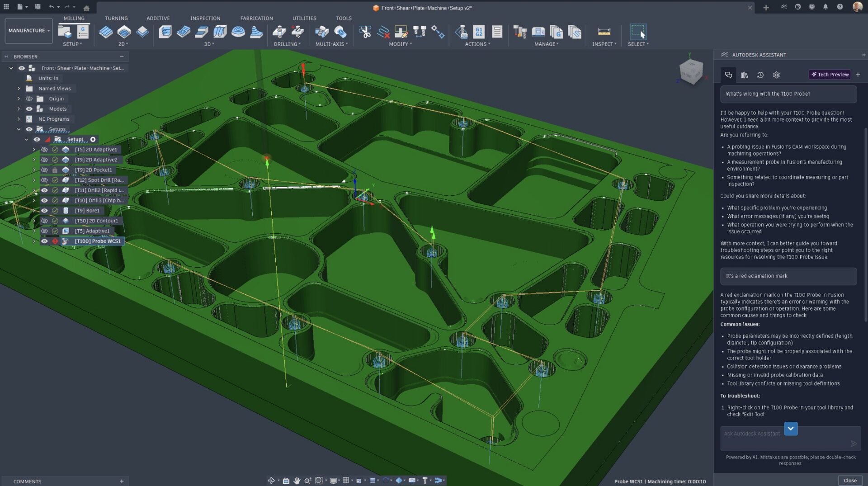Screen dimensions: 868x486
Task: Select the 2D Adaptive Clearing tool icon
Action: click(106, 32)
